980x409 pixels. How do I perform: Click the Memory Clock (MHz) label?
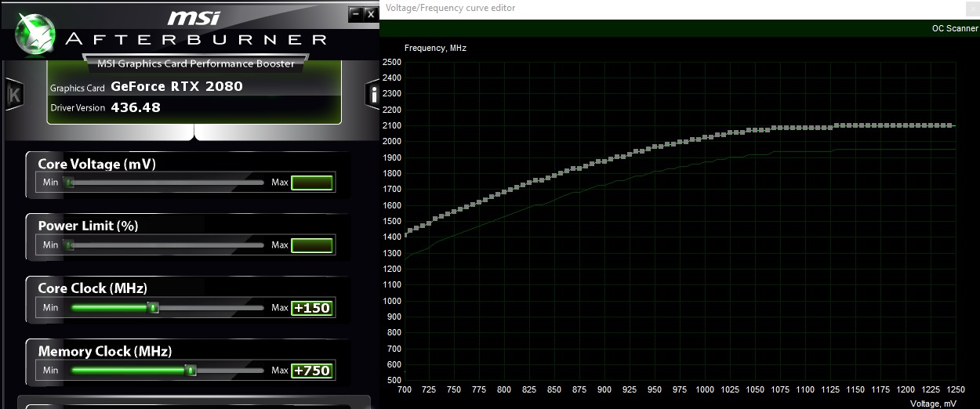[x=105, y=351]
